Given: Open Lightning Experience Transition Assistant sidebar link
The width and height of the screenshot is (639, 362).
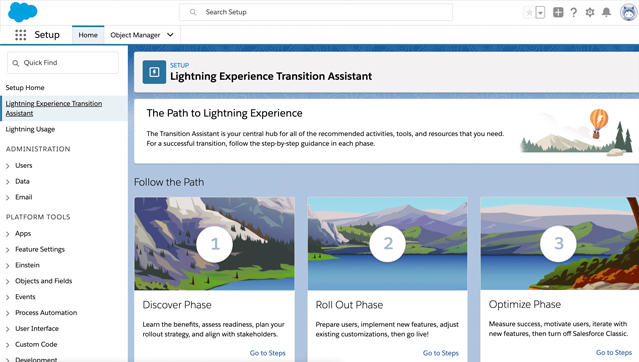Looking at the screenshot, I should click(54, 108).
